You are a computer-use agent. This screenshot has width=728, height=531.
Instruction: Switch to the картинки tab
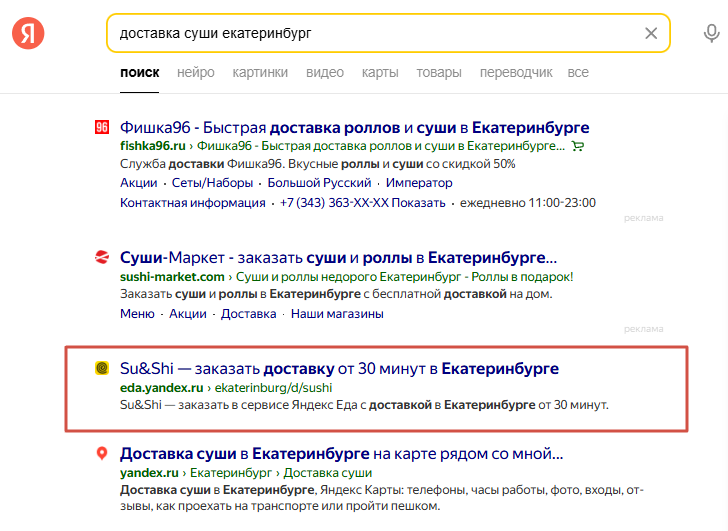[x=260, y=72]
